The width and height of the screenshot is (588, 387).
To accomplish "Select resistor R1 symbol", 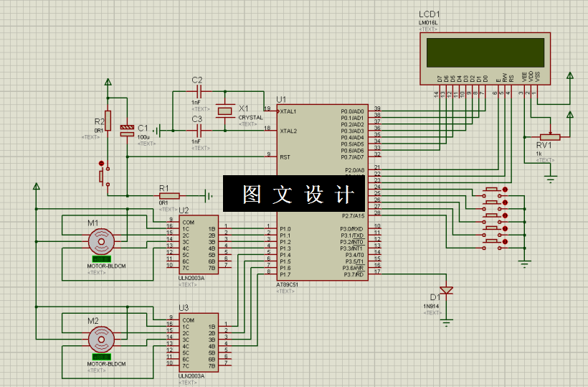I will point(169,196).
